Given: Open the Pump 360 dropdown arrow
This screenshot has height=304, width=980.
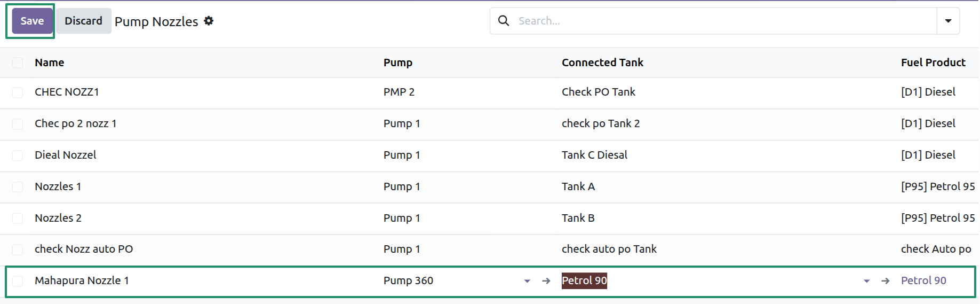Looking at the screenshot, I should [x=527, y=281].
